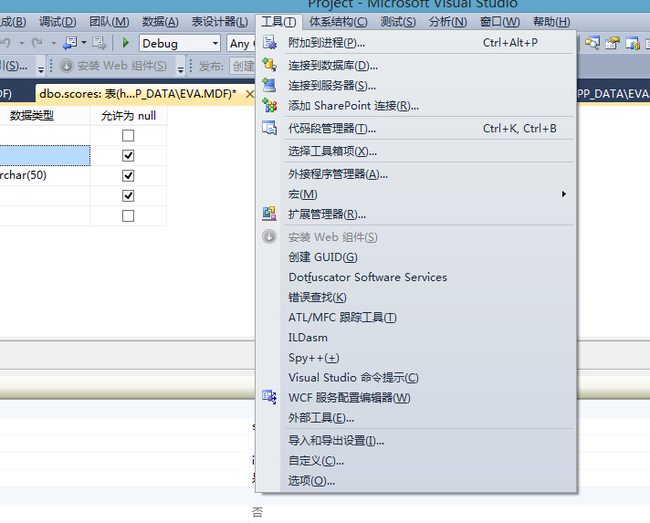
Task: Click the SharePoint connection icon
Action: (x=269, y=105)
